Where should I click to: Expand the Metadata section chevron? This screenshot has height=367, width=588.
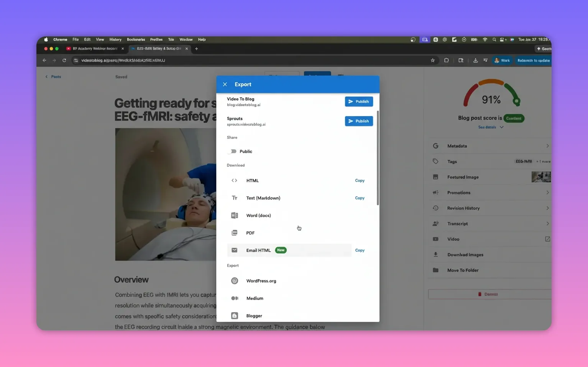tap(548, 146)
